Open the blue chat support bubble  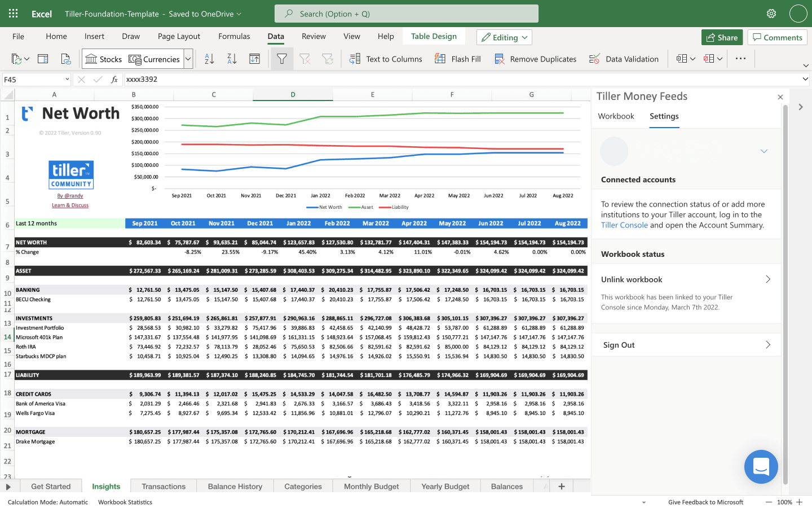[x=761, y=467]
